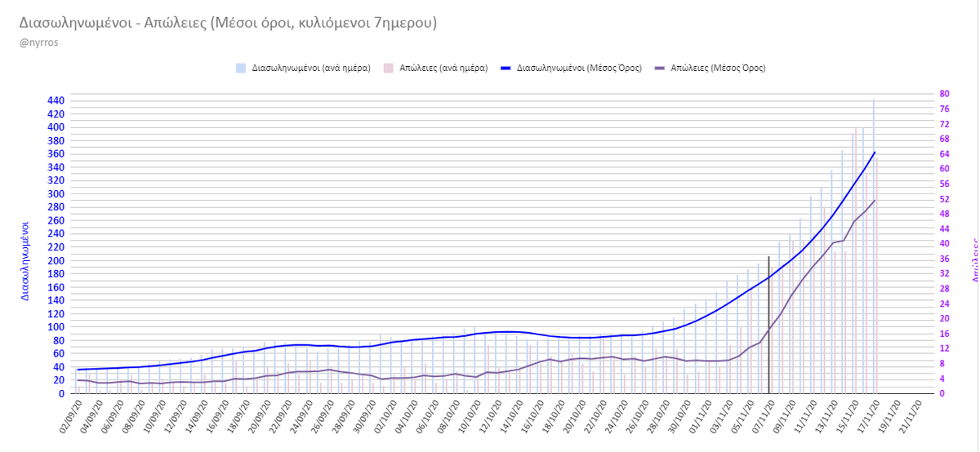Click the x-axis date label 14/09/20
Screen dimensions: 980x452
tap(195, 416)
